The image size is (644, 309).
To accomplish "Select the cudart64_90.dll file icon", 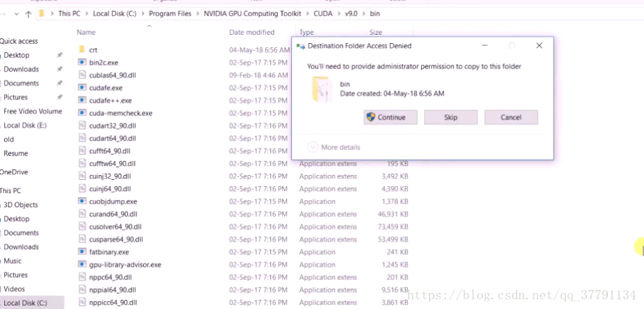I will coord(82,138).
